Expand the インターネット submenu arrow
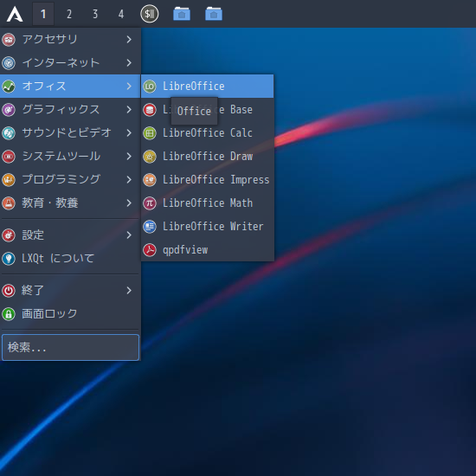This screenshot has width=476, height=476. [x=129, y=63]
